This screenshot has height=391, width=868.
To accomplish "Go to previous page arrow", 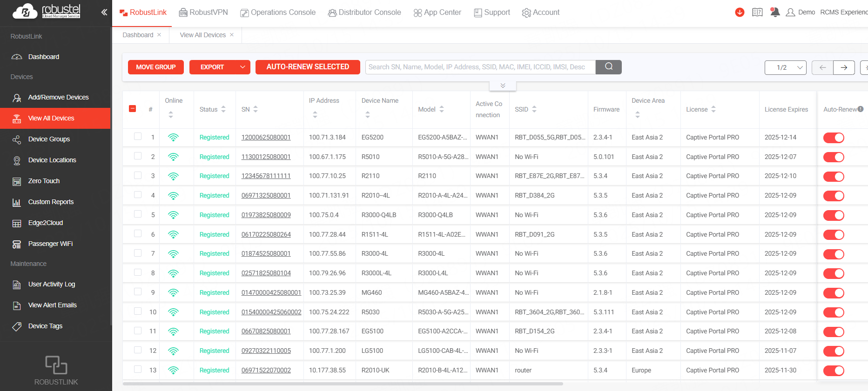I will click(x=822, y=67).
